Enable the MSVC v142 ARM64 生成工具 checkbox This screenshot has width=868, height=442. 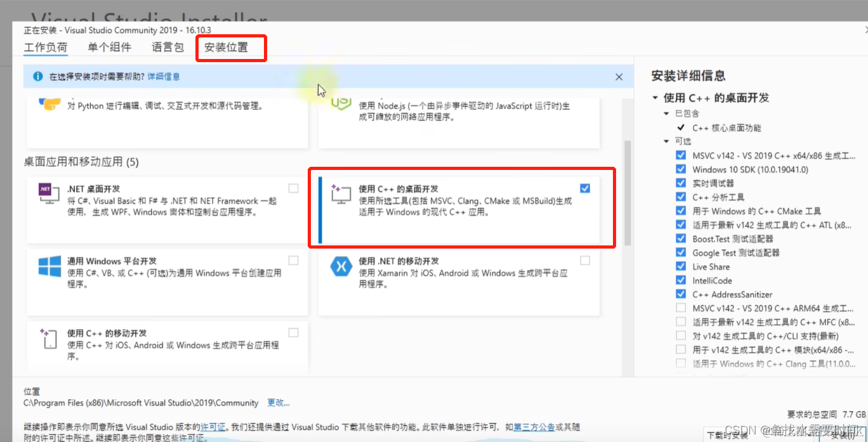tap(680, 307)
